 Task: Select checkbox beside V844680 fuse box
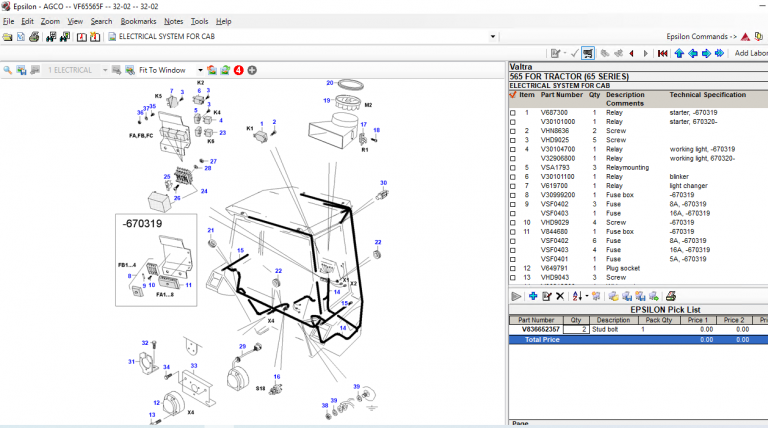click(514, 232)
